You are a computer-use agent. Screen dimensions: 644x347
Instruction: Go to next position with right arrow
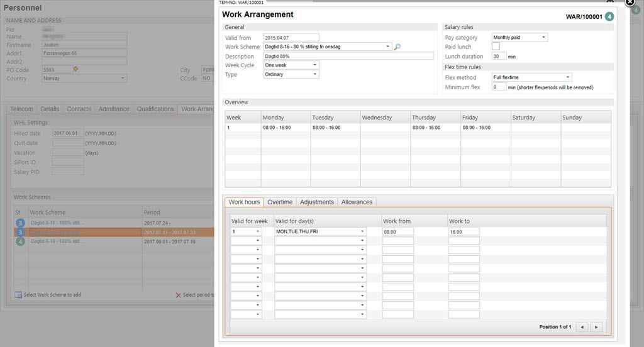click(x=596, y=327)
